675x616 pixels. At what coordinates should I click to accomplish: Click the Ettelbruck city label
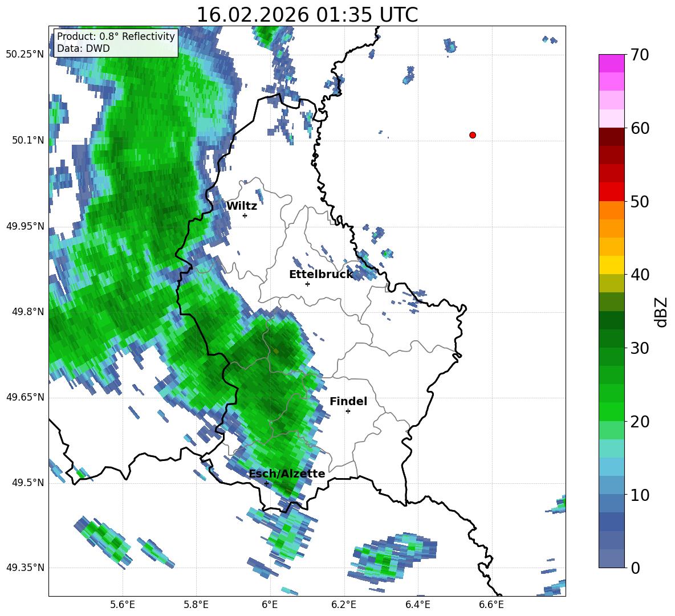pyautogui.click(x=321, y=275)
